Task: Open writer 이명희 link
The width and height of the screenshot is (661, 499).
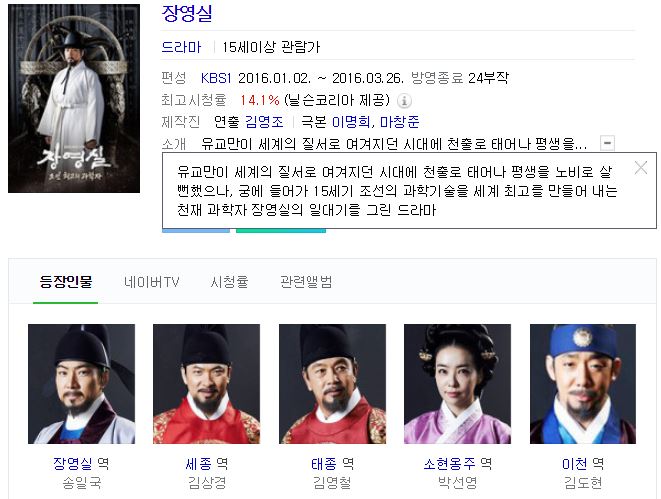Action: (351, 122)
